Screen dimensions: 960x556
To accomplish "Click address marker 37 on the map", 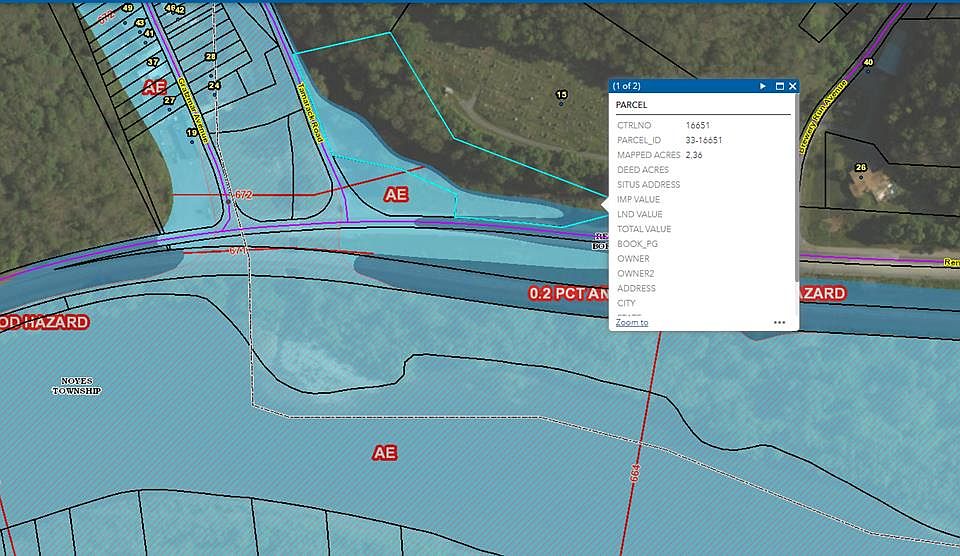I will [153, 62].
